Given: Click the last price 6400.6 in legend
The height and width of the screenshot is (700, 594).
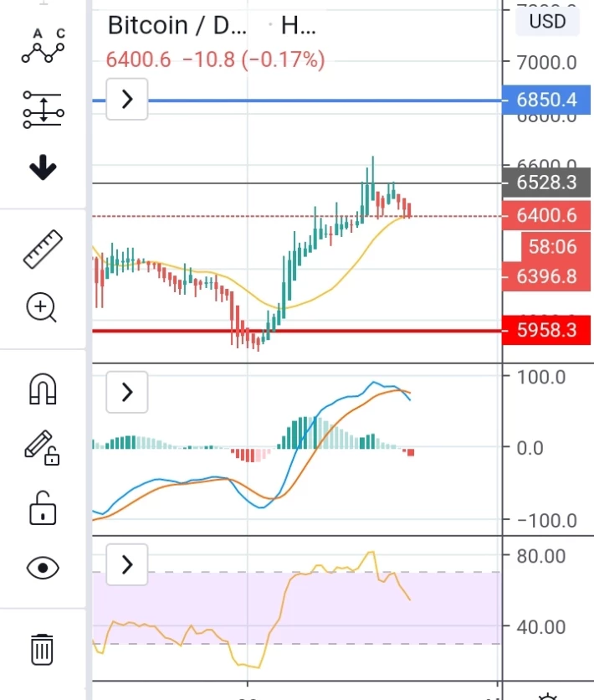Looking at the screenshot, I should point(138,59).
